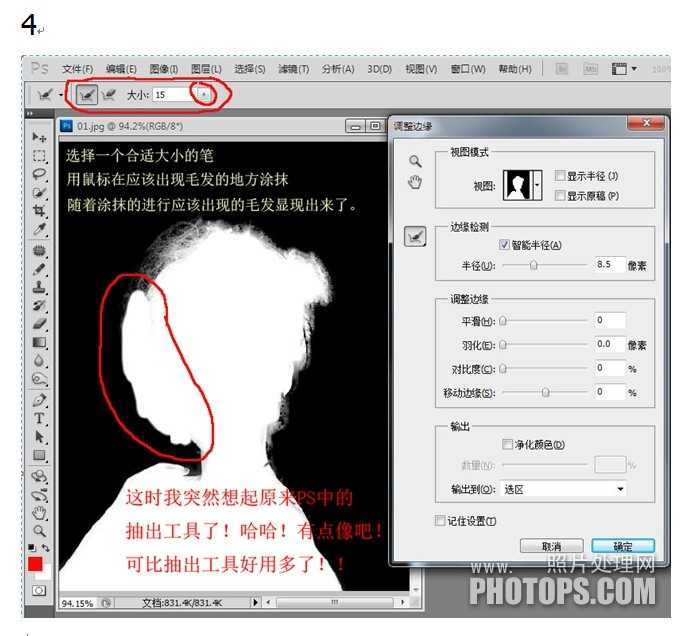This screenshot has width=684, height=636.
Task: Open the 滤镜(T) menu
Action: click(294, 69)
